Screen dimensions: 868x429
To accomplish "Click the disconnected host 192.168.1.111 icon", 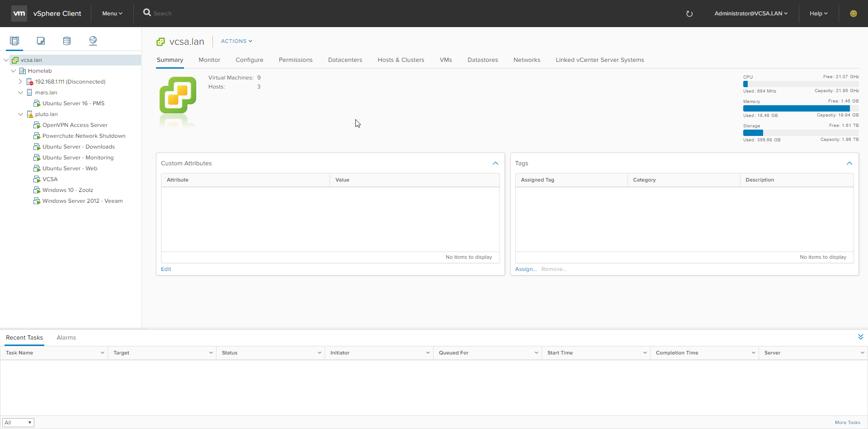I will point(30,82).
